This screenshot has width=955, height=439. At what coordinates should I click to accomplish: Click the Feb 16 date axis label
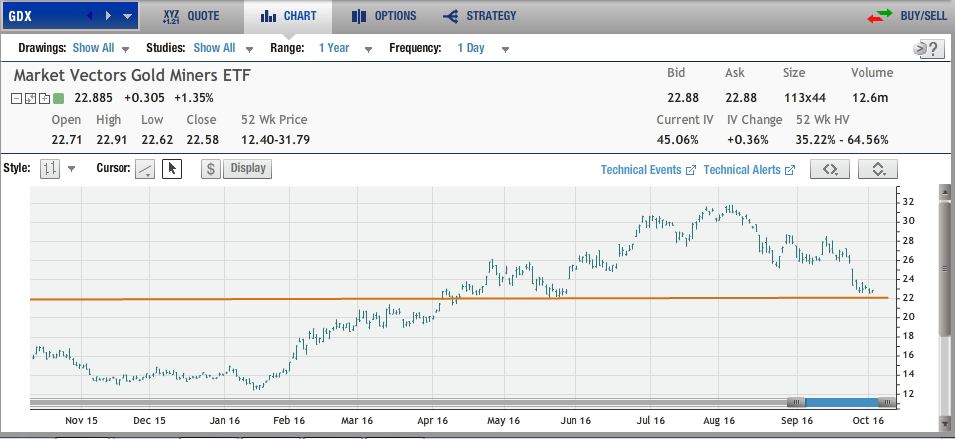click(289, 421)
